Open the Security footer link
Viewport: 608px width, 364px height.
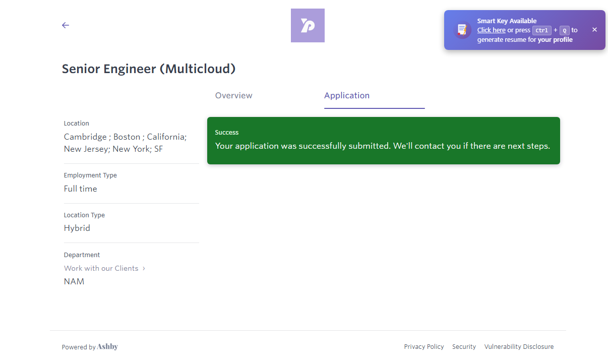464,347
